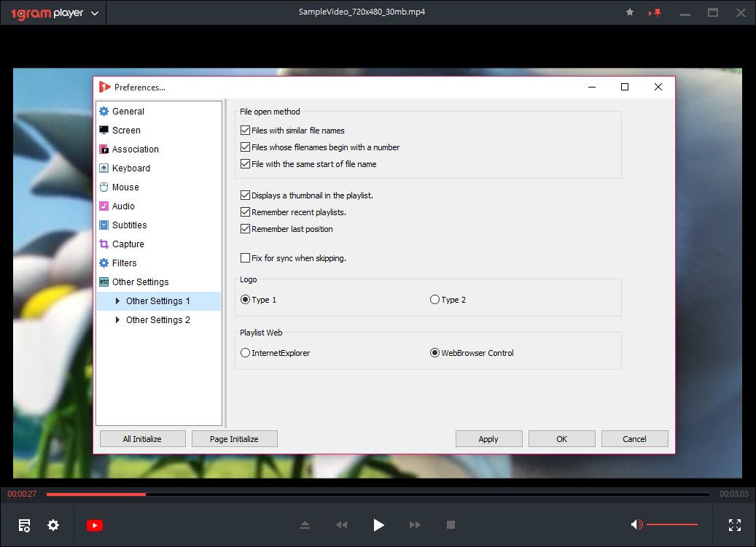Open settings gear in player bar
The width and height of the screenshot is (756, 547).
53,525
